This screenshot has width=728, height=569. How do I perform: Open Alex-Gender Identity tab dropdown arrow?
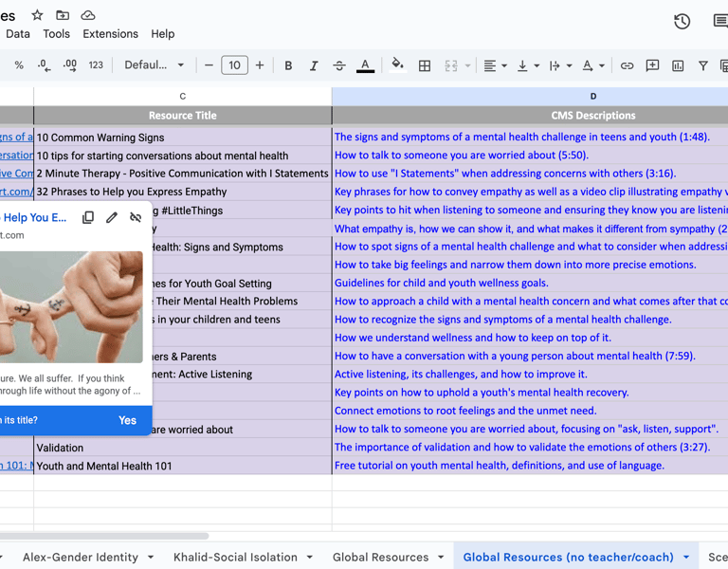click(x=151, y=557)
